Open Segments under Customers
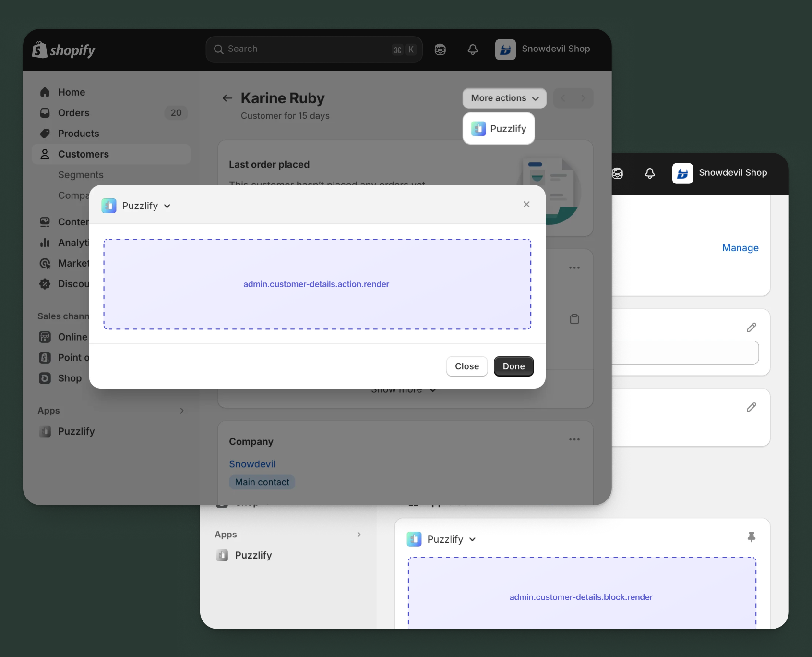The image size is (812, 657). coord(81,174)
